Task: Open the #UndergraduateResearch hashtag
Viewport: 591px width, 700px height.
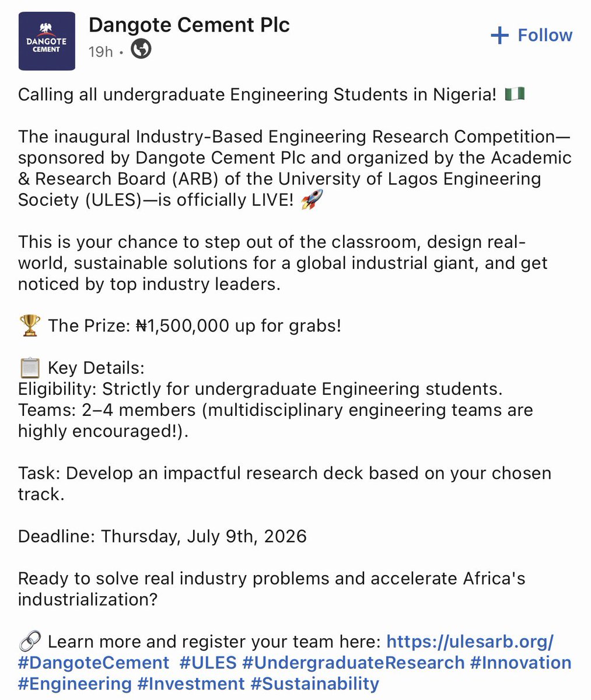Action: click(354, 663)
